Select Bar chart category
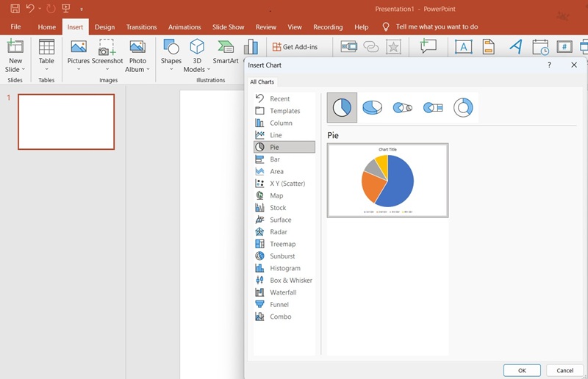 284,159
